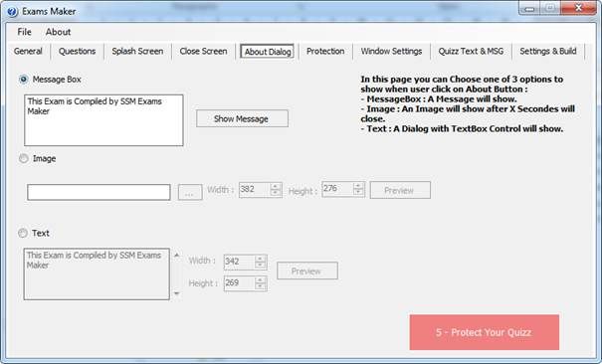The image size is (602, 364).
Task: Click the Preview button in Image section
Action: point(400,190)
